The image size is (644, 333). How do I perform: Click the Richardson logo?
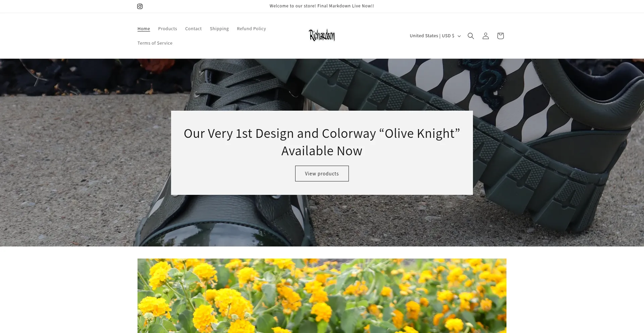(x=322, y=35)
